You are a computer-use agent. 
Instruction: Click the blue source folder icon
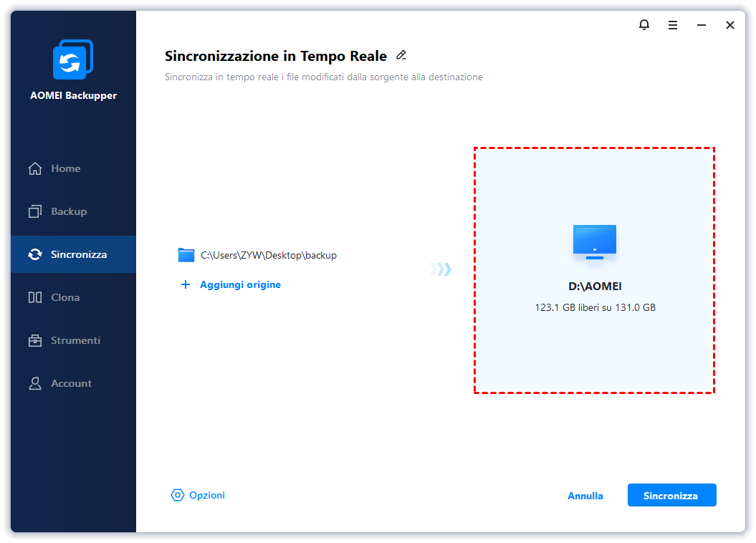pyautogui.click(x=186, y=255)
